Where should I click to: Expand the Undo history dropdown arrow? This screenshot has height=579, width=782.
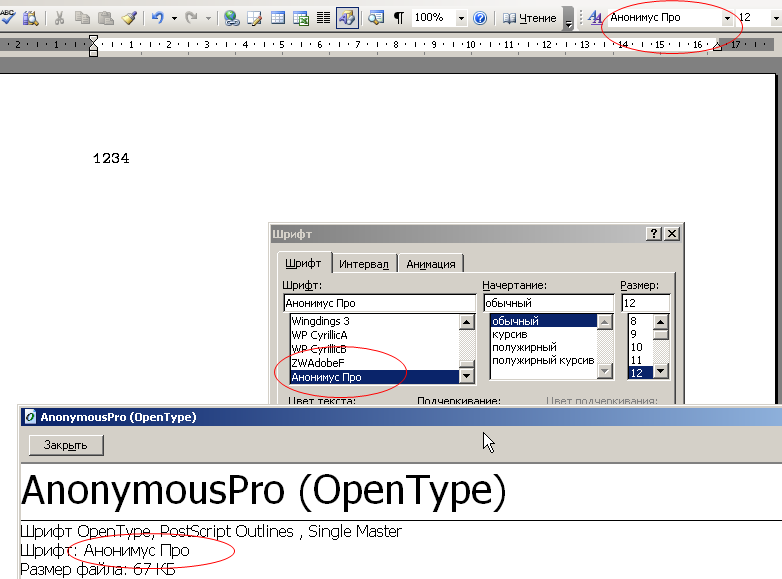174,18
